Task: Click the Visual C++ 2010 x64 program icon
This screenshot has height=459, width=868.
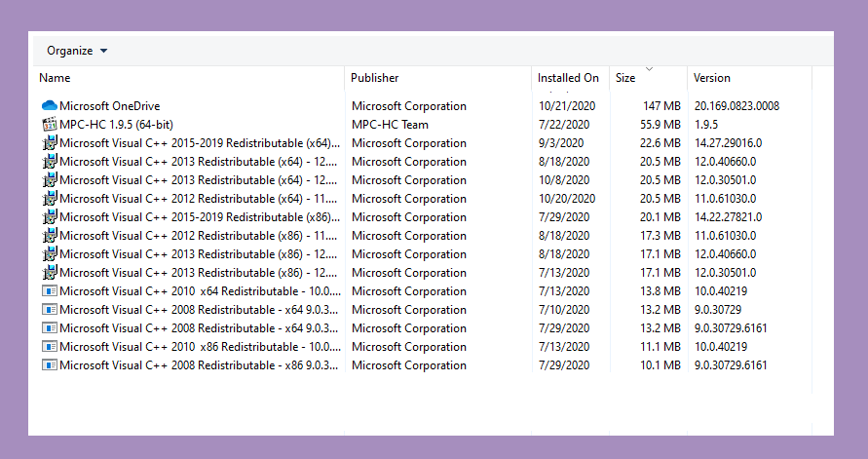Action: [50, 290]
